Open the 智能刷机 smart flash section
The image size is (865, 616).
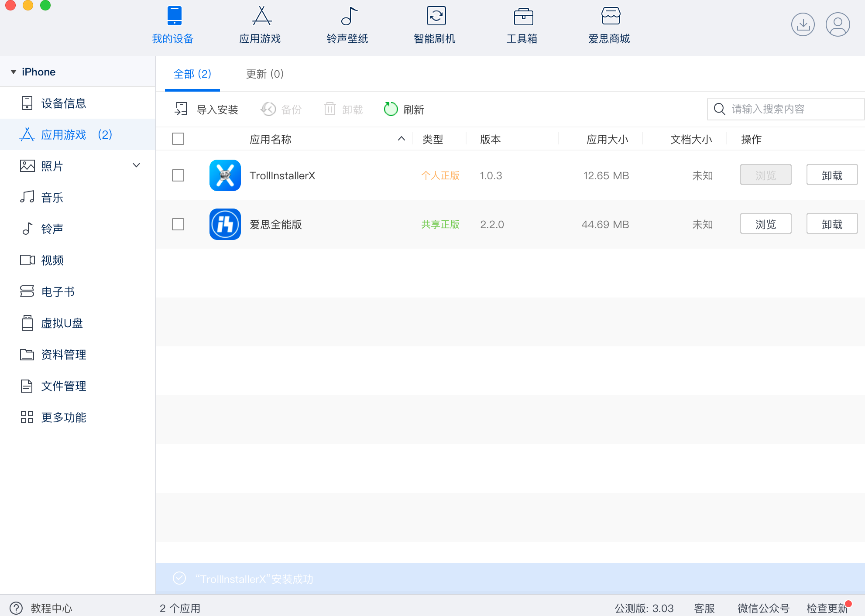pos(435,25)
